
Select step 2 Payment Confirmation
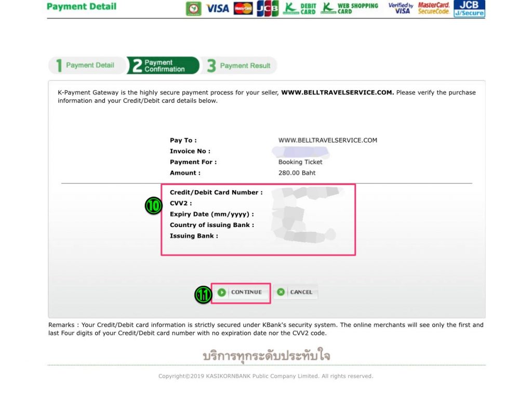(163, 65)
